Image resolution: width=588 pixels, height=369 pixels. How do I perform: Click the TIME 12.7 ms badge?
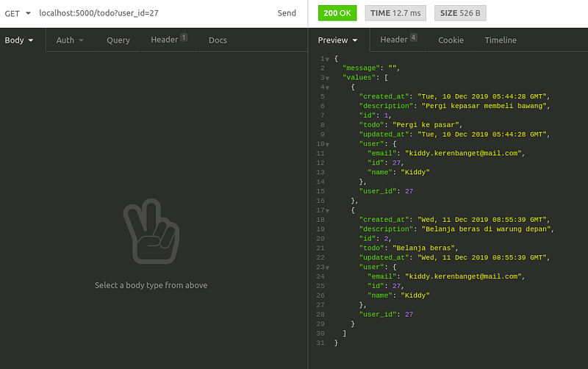395,13
